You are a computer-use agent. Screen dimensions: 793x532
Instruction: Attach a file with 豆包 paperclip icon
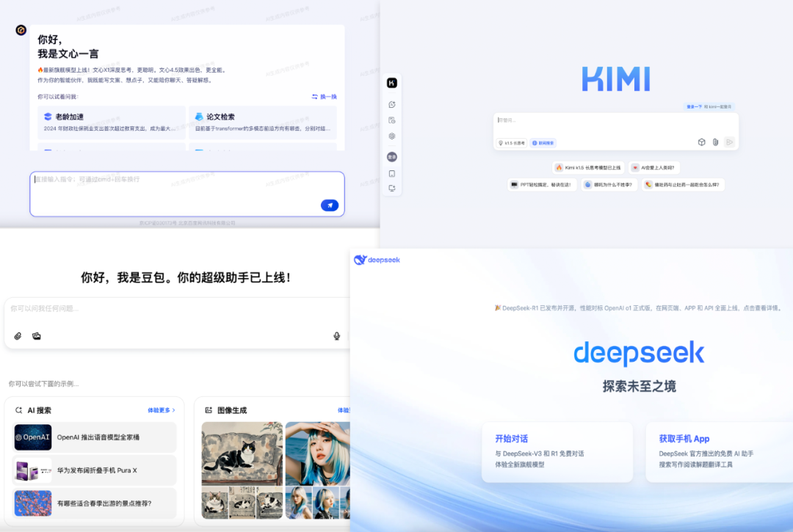coord(18,336)
